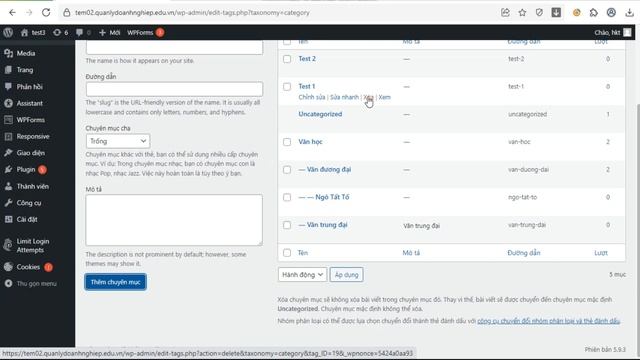Tick the select-all checkbox in table footer
Image resolution: width=640 pixels, height=360 pixels.
[x=287, y=253]
